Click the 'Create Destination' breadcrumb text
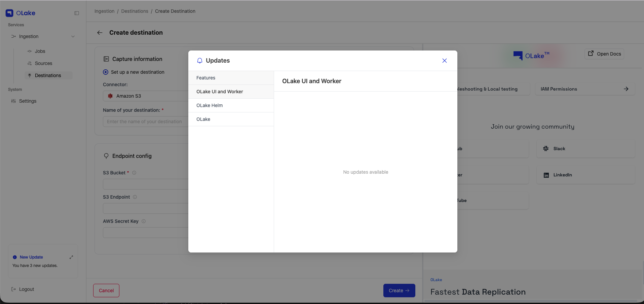Viewport: 644px width, 304px height. pyautogui.click(x=175, y=11)
